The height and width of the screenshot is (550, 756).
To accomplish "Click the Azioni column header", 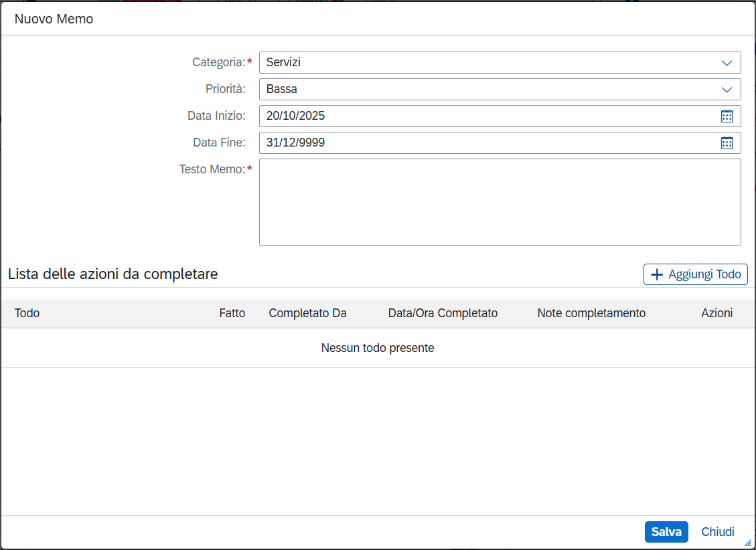I will coord(716,313).
